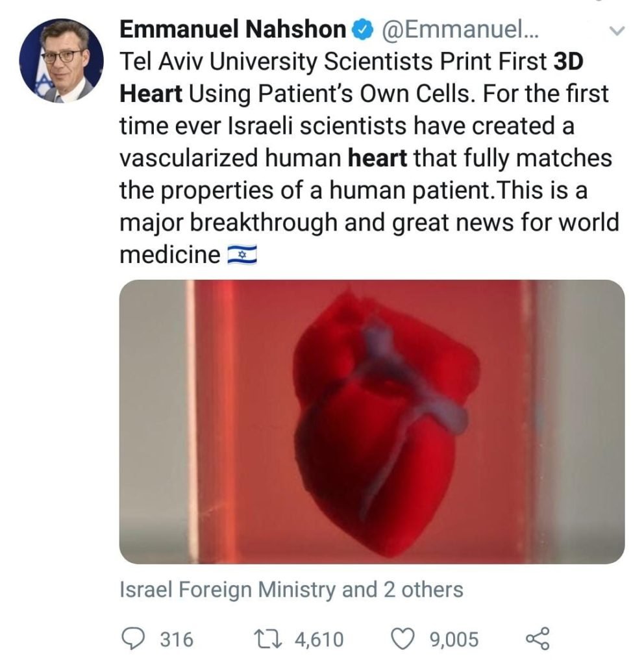Click the bold capitalized 'Heart' keyword
Screen dimensions: 644x665
click(151, 94)
